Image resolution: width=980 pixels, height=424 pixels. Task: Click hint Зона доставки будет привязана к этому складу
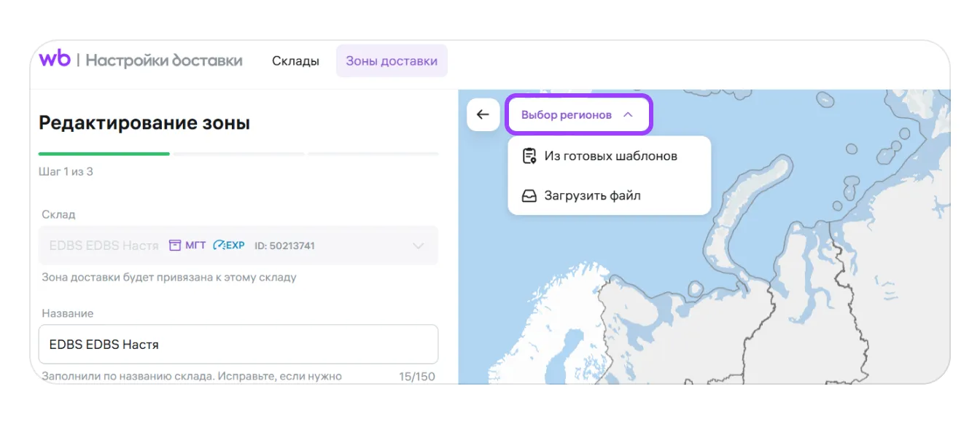[x=169, y=277]
